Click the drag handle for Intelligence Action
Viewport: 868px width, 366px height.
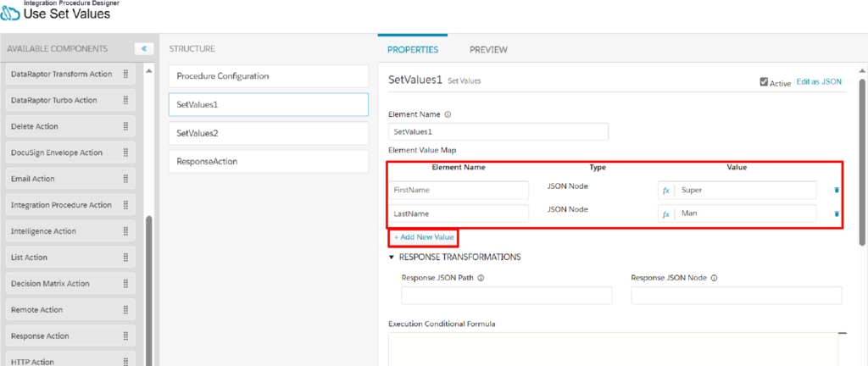click(x=125, y=231)
